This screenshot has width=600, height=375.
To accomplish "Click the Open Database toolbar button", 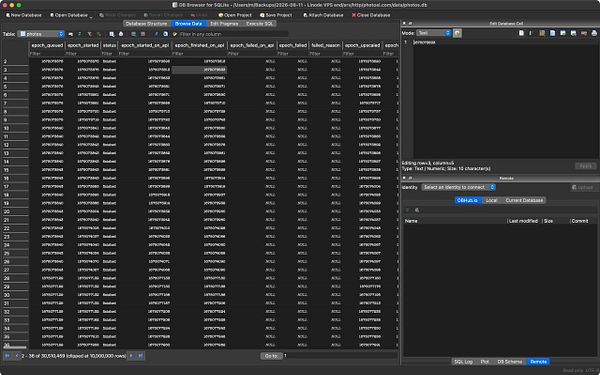I will coord(69,15).
